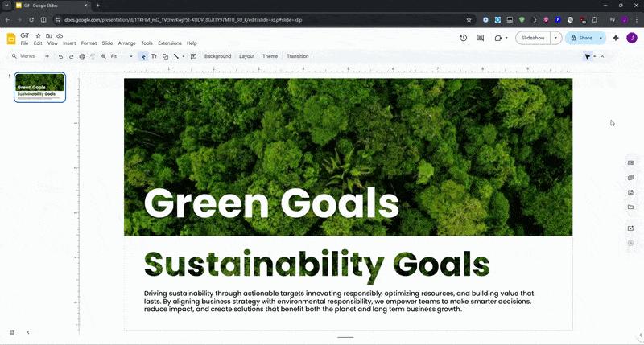Open the tab search dropdown arrow

6,6
